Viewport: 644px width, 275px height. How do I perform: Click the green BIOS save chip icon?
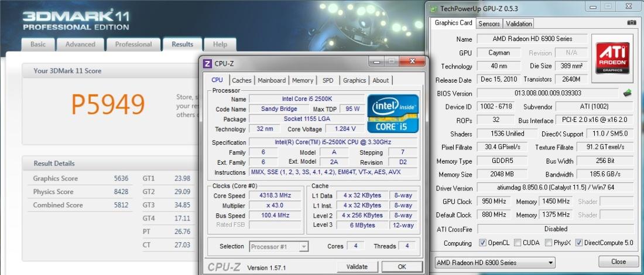627,93
